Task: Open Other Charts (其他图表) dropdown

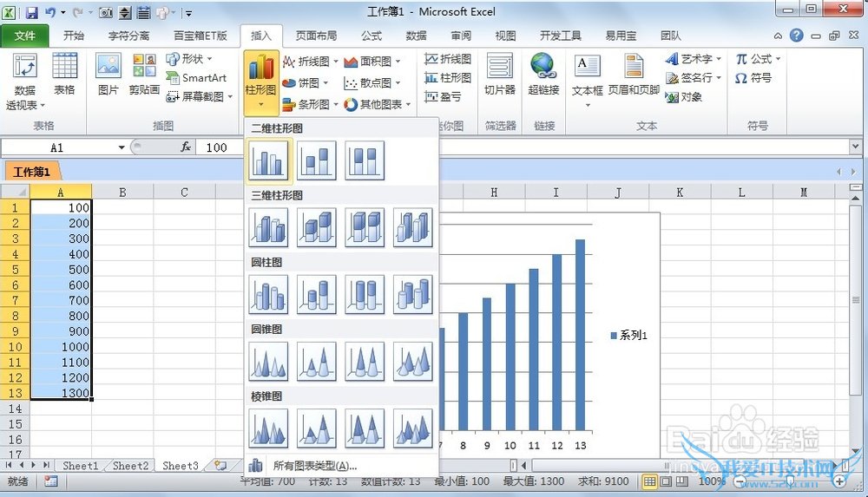Action: tap(378, 105)
